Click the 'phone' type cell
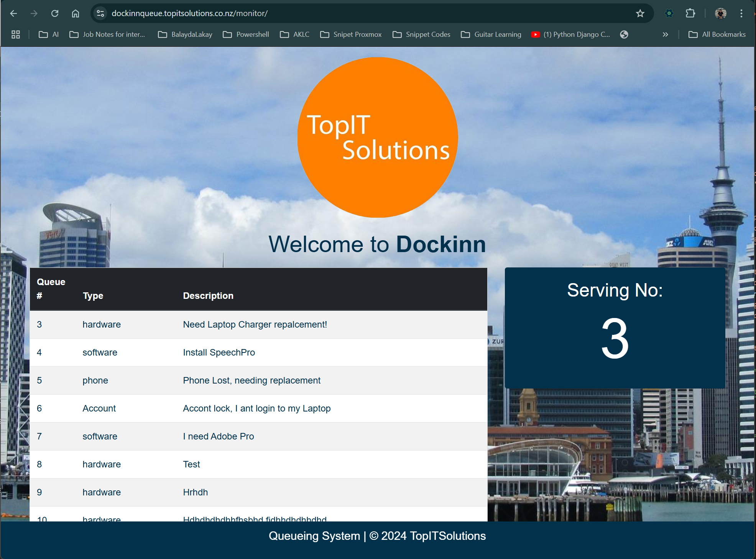The height and width of the screenshot is (559, 756). (95, 380)
